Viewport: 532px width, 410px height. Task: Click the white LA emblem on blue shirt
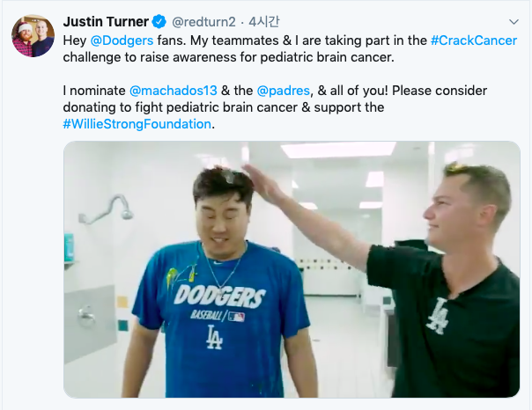214,337
